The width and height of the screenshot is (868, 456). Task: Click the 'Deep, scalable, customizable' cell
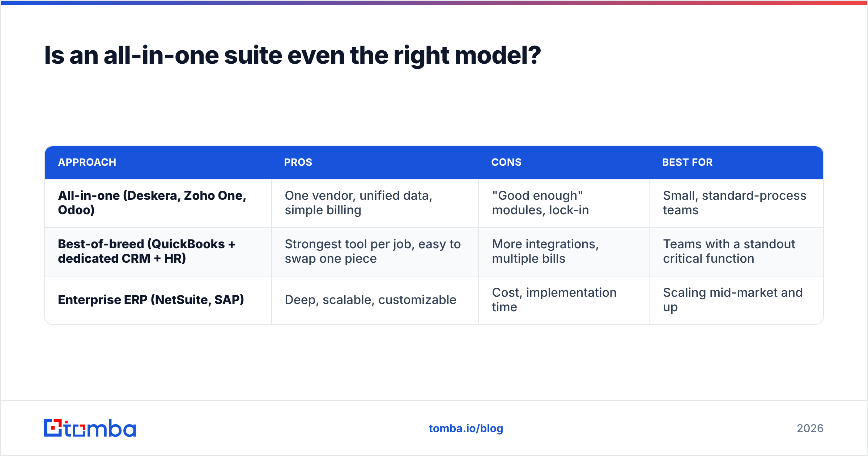point(375,300)
